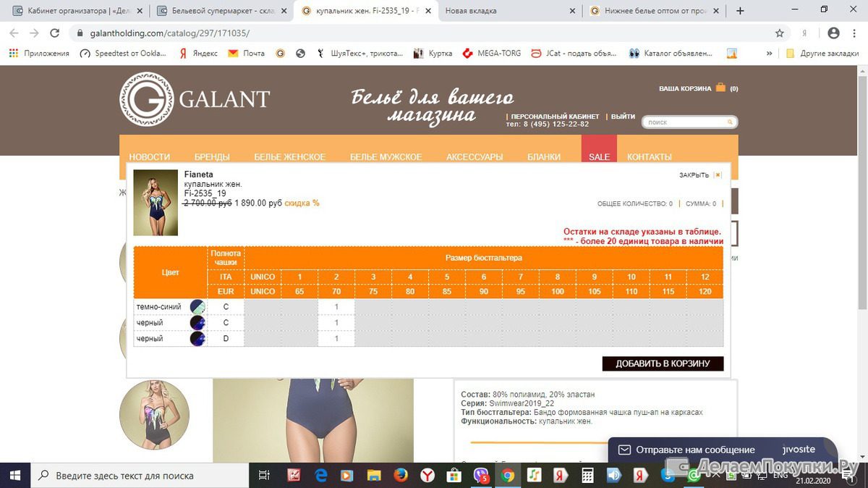Open the Chrome three-dot menu

[x=855, y=33]
